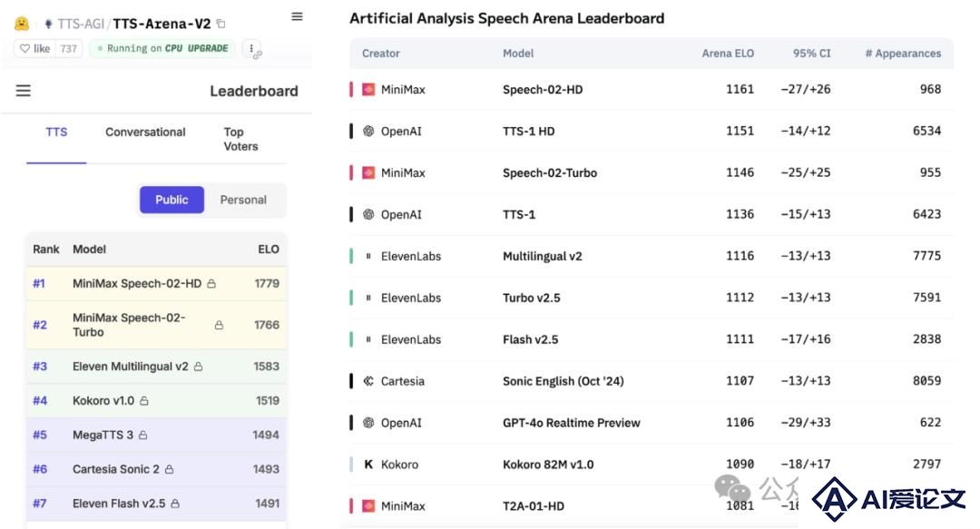Screen dimensions: 980x529
Task: Click Kokoro K logo in Kokoro 82M row
Action: click(368, 465)
